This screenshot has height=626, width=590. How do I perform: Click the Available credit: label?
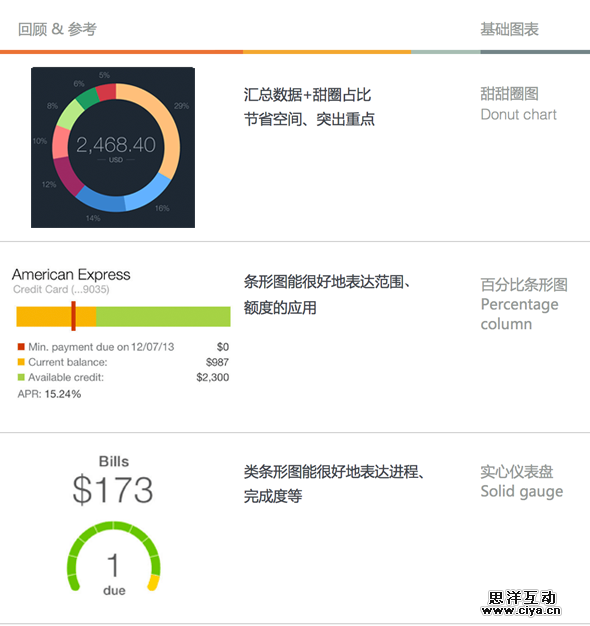point(66,377)
